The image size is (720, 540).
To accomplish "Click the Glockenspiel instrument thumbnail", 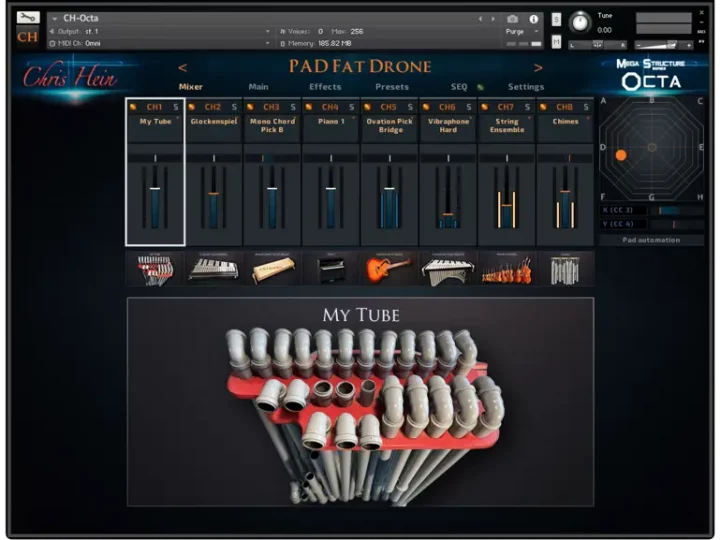I will click(x=214, y=268).
